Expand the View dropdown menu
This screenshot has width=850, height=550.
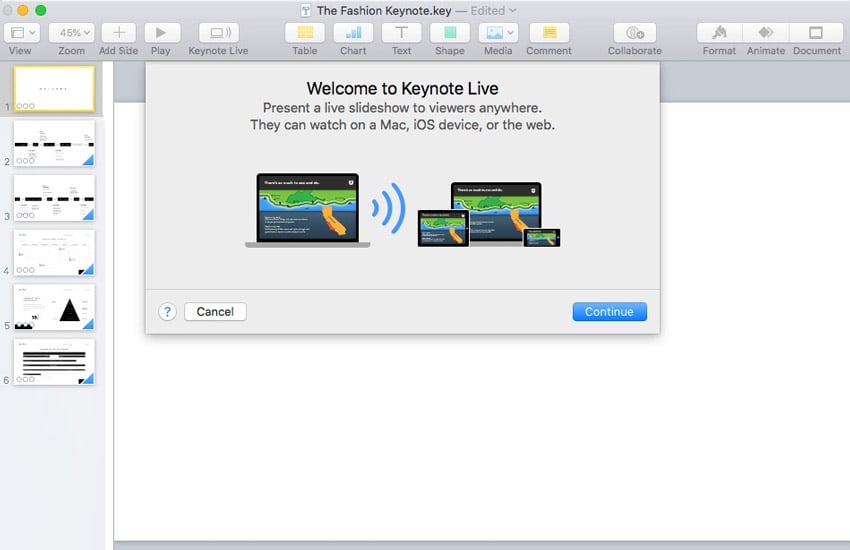[20, 32]
